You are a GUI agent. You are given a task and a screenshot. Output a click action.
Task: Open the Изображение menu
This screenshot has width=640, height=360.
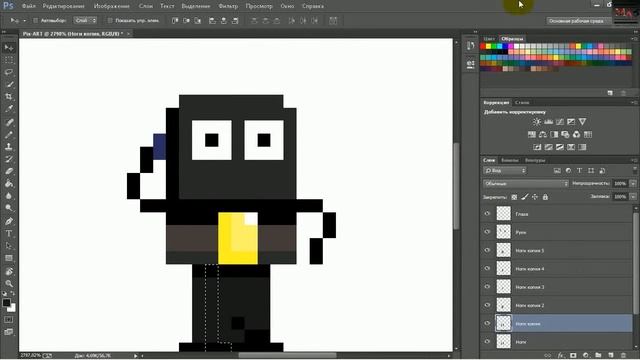[x=112, y=6]
